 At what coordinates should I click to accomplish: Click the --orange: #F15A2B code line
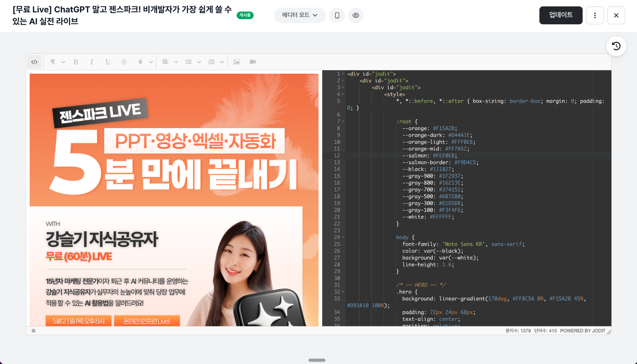click(x=430, y=128)
